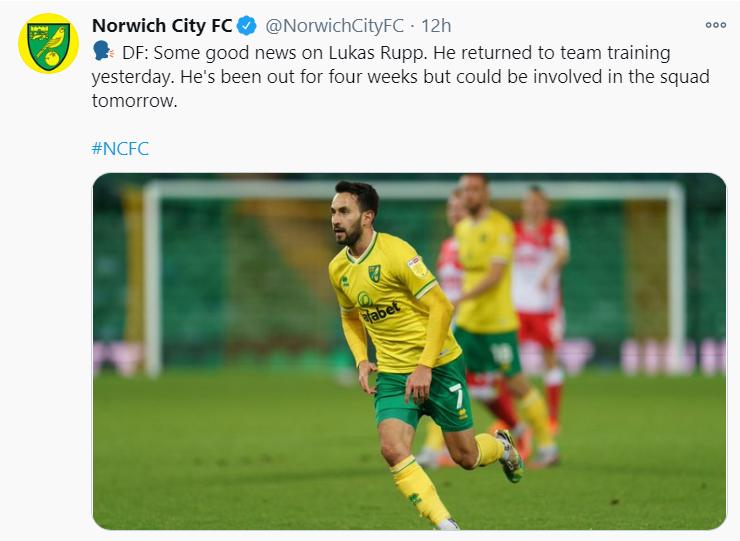Click the player's raised boot in the photo
This screenshot has width=740, height=541.
click(510, 456)
